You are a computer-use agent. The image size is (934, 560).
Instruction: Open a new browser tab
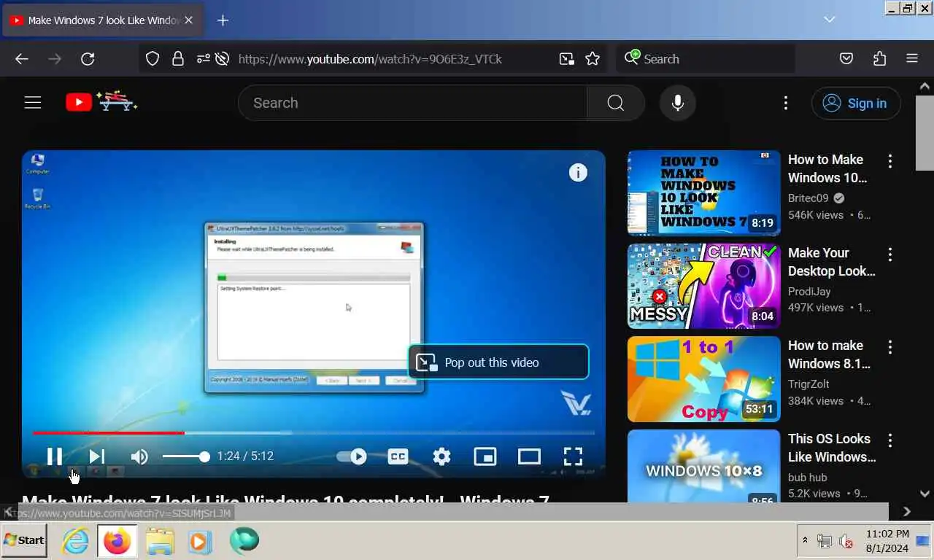[x=223, y=20]
